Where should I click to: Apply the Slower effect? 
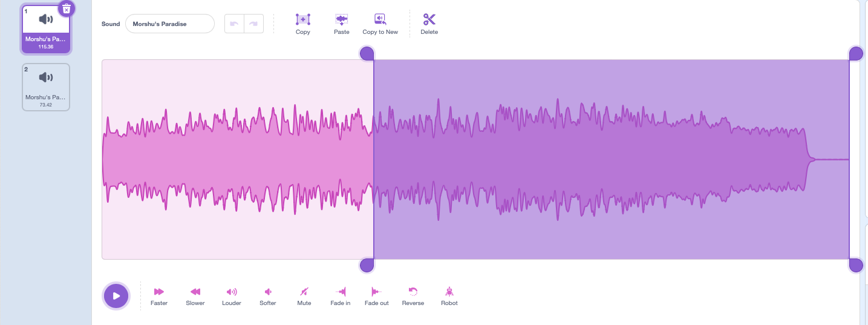pos(195,292)
